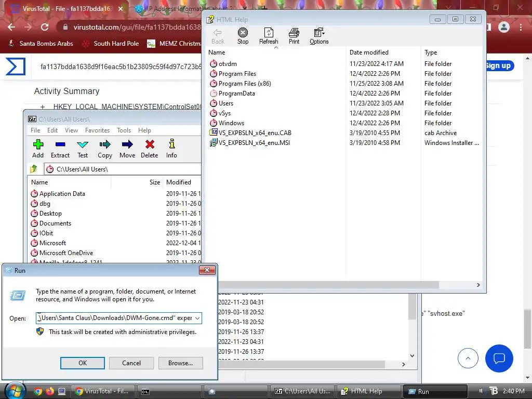
Task: Click the scroll-to-top circle arrow button
Action: tap(468, 358)
